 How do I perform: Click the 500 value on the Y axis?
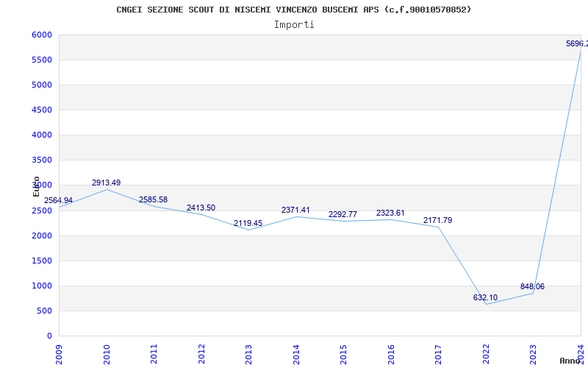click(x=44, y=311)
